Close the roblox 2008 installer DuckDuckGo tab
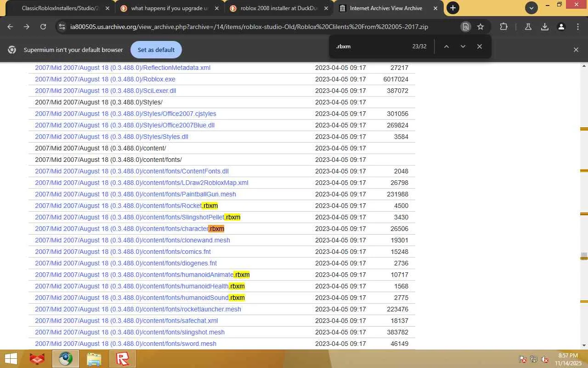The height and width of the screenshot is (368, 588). [x=326, y=8]
